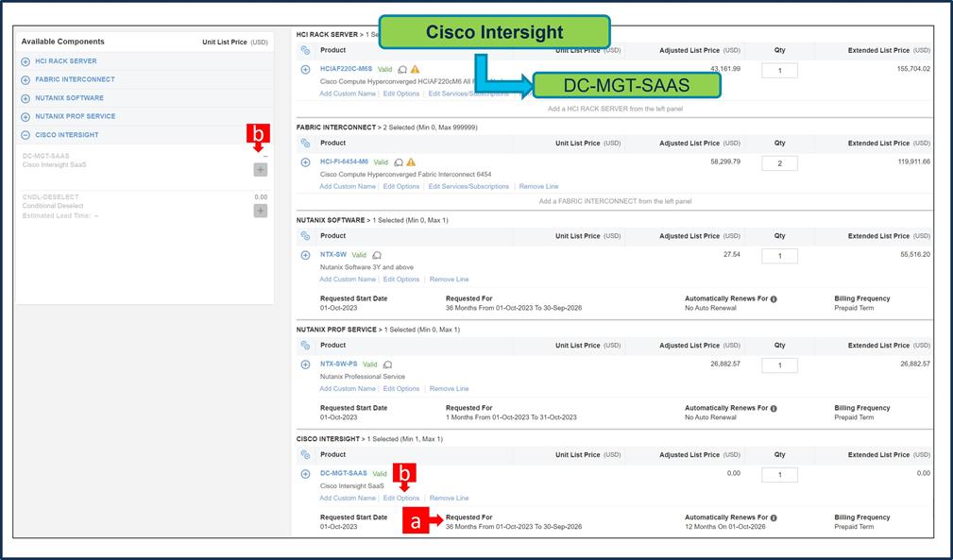Expand the NTX-SW product row
Image resolution: width=953 pixels, height=560 pixels.
tap(306, 255)
